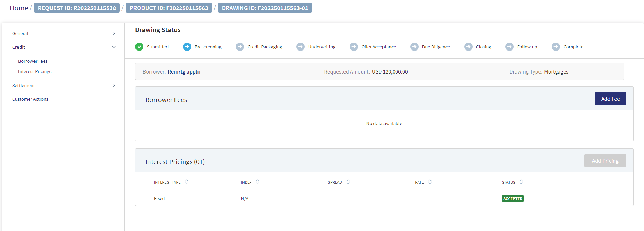Viewport: 644px width, 231px height.
Task: Click the Fixed interest type cell
Action: click(159, 199)
